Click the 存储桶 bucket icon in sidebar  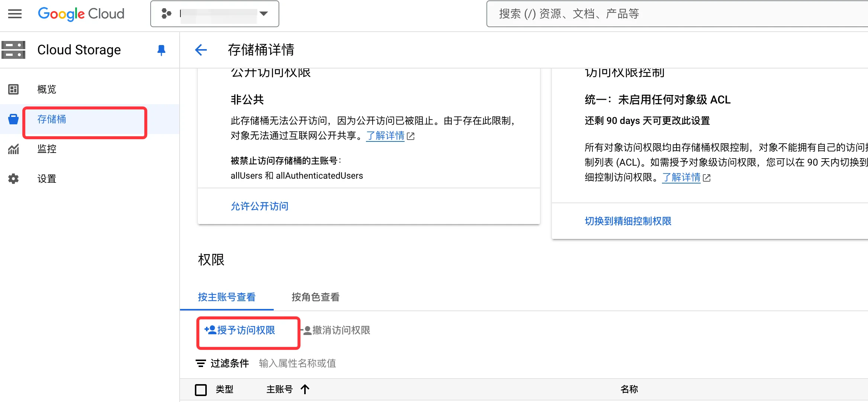tap(13, 119)
